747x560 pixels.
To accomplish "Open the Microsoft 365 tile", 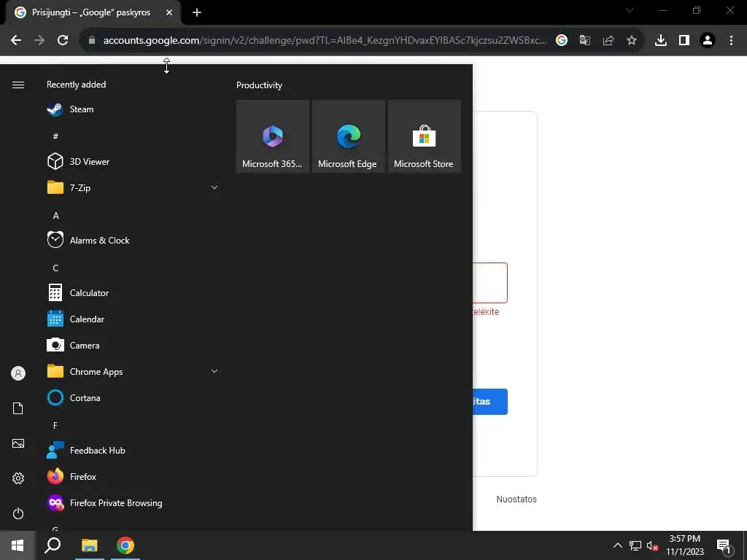I will [x=273, y=136].
